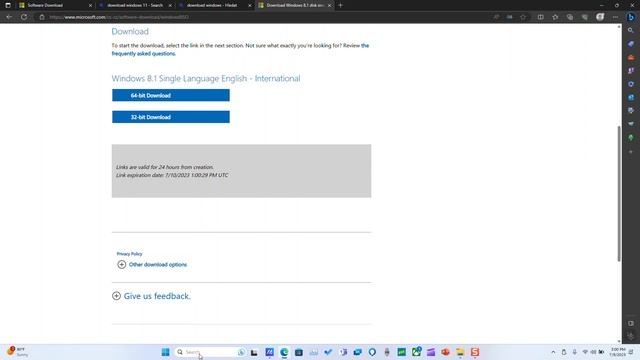This screenshot has height=360, width=640.
Task: Open the Windows Start menu
Action: (x=165, y=352)
